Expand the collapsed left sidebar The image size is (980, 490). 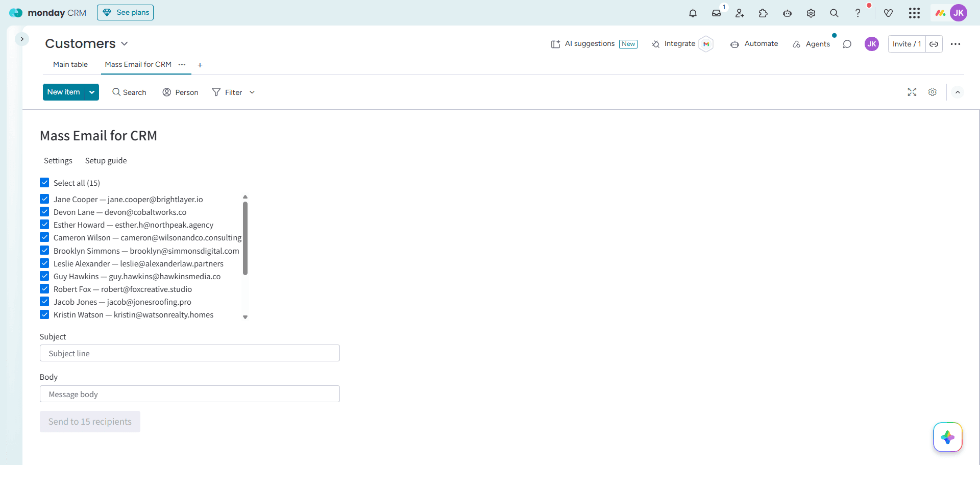pos(22,39)
